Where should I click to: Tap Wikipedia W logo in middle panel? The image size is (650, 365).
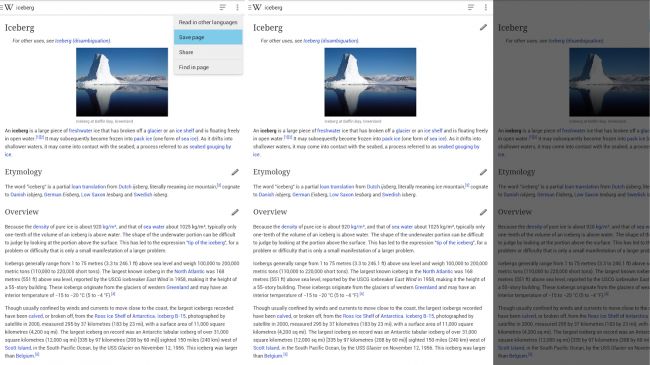point(257,7)
